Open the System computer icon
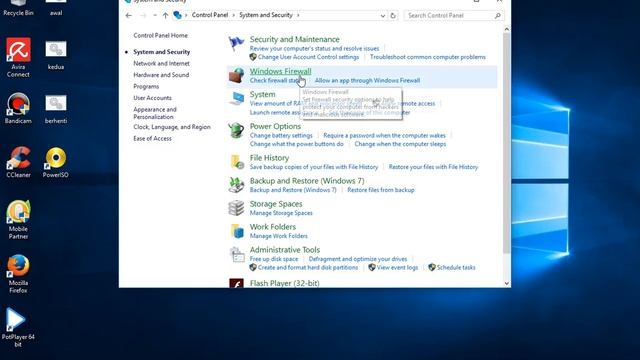 click(x=237, y=98)
